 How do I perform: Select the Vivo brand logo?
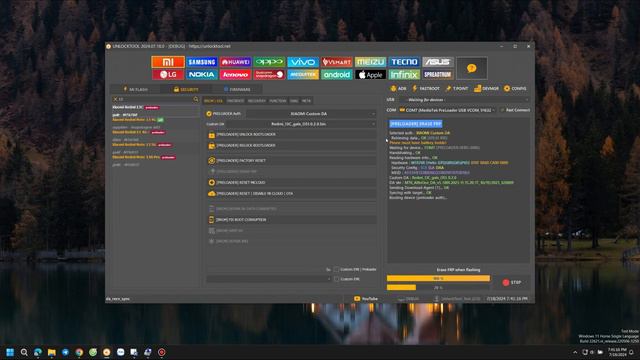(303, 62)
